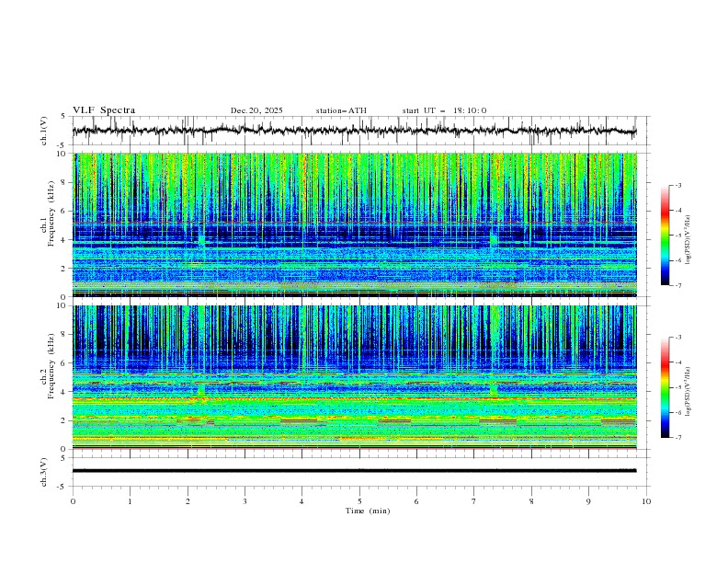
Task: Click the "-7" tick on lower color bar
Action: point(678,438)
